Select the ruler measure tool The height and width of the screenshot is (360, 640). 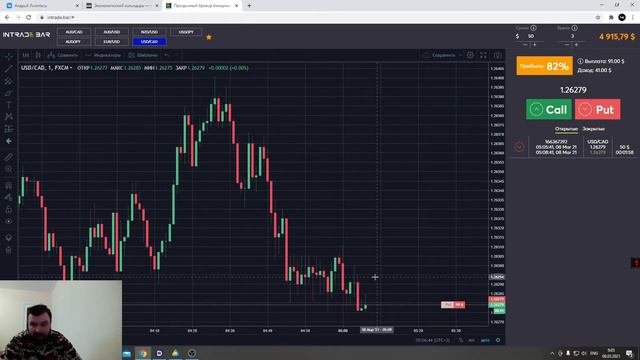[9, 157]
